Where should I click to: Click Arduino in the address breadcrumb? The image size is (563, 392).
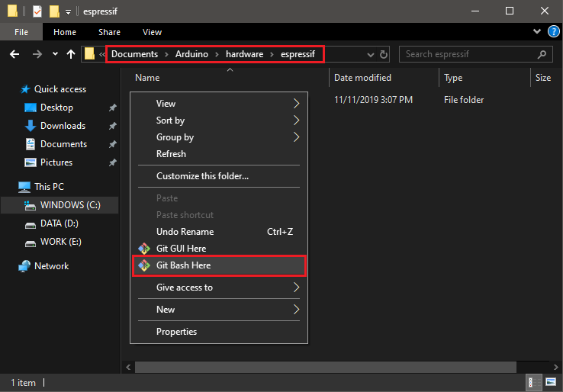pos(191,54)
